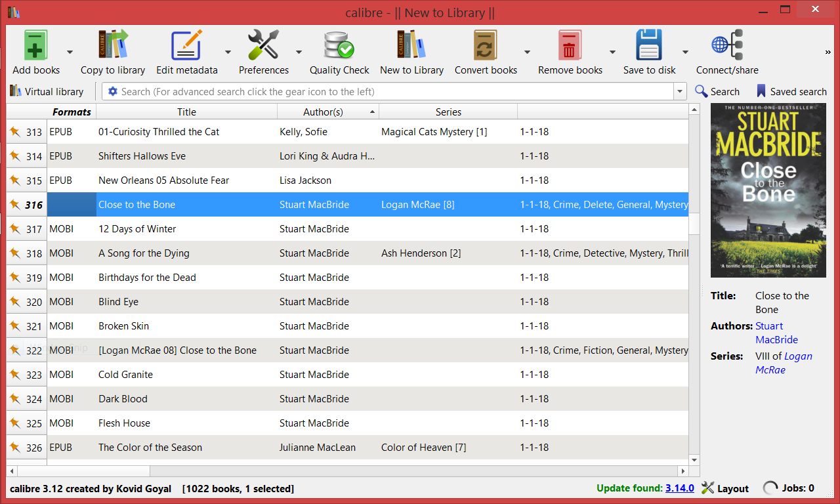
Task: Click the New to Library icon
Action: [x=411, y=46]
